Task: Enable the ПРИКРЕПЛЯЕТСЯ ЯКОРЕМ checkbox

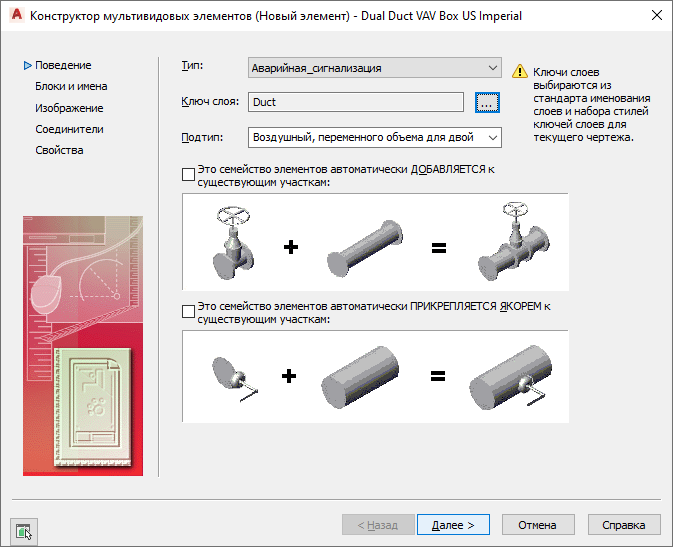Action: 188,311
